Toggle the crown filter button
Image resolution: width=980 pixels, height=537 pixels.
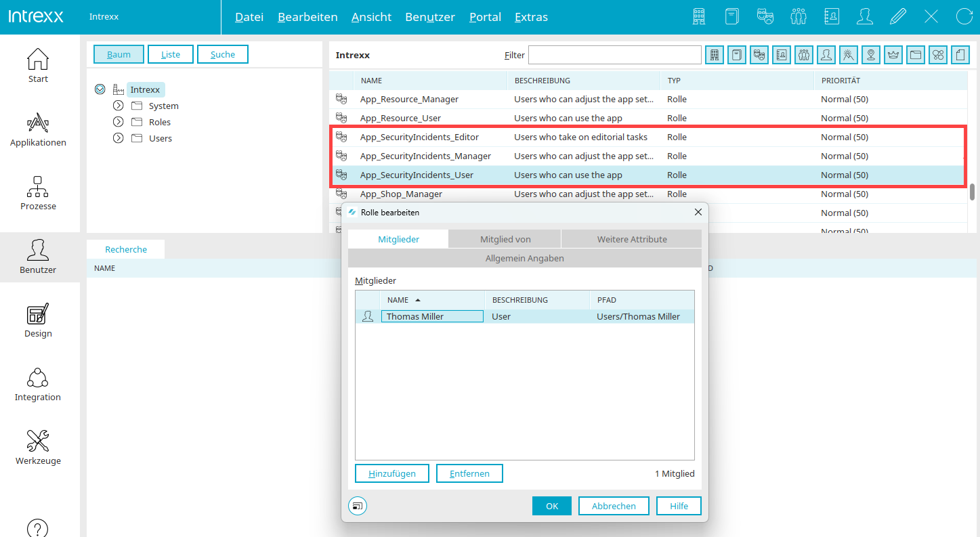[893, 55]
